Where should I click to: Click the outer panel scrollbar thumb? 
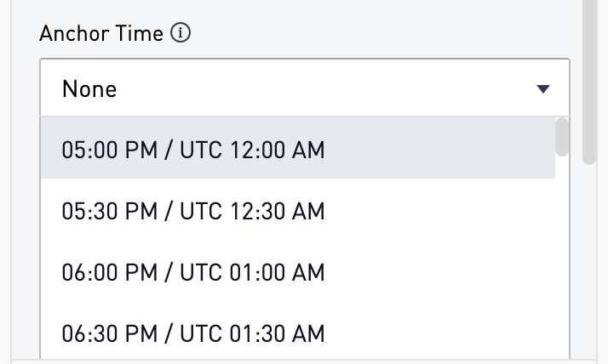pos(589,82)
